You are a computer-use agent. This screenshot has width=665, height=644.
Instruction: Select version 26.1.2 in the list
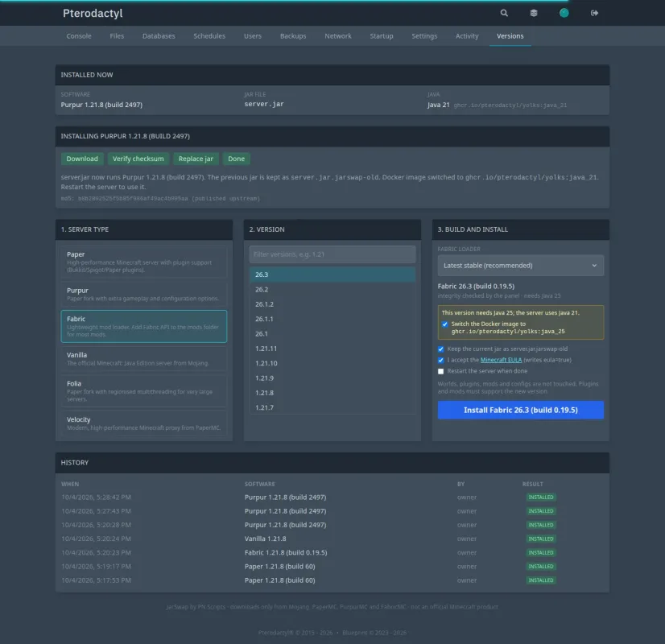332,304
